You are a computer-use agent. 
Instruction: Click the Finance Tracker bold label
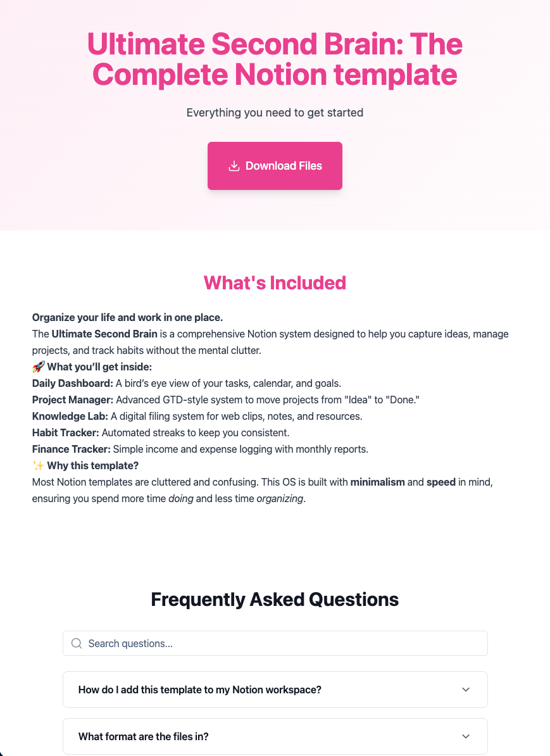[72, 449]
